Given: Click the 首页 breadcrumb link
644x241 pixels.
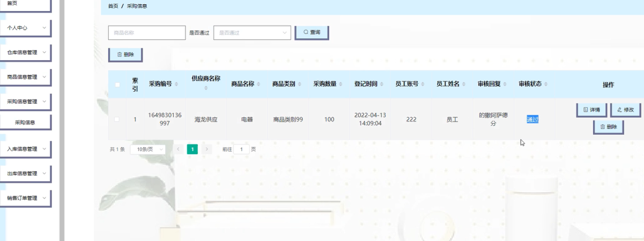Looking at the screenshot, I should (x=113, y=6).
